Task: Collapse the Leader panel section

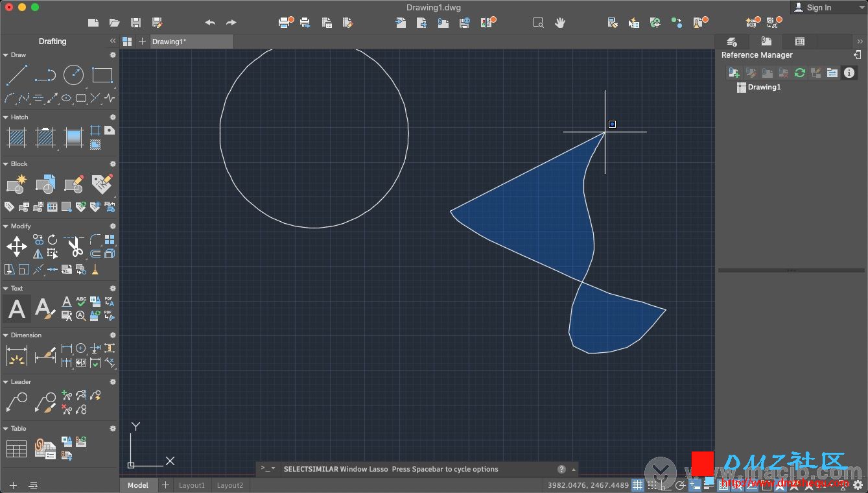Action: click(x=5, y=382)
